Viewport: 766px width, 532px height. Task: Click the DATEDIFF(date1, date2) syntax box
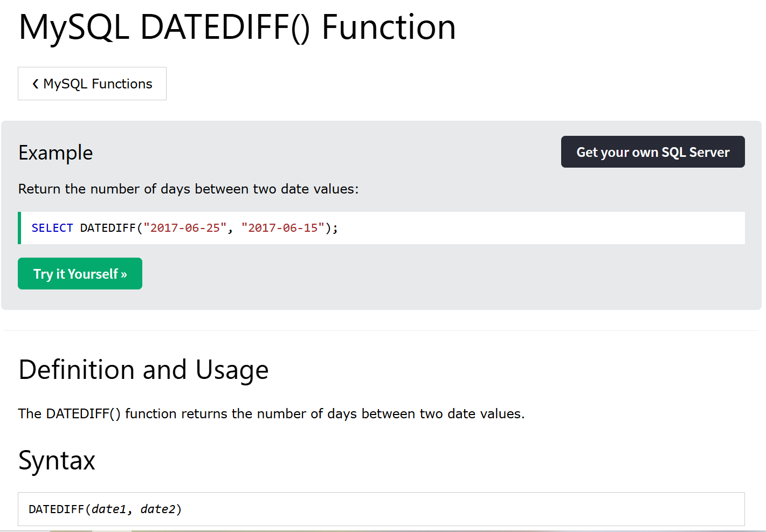point(381,509)
